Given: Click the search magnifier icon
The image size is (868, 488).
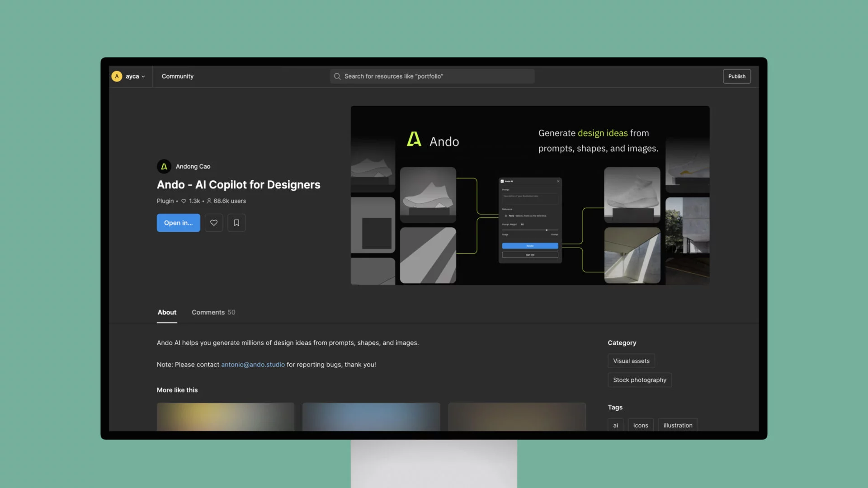Looking at the screenshot, I should point(337,76).
